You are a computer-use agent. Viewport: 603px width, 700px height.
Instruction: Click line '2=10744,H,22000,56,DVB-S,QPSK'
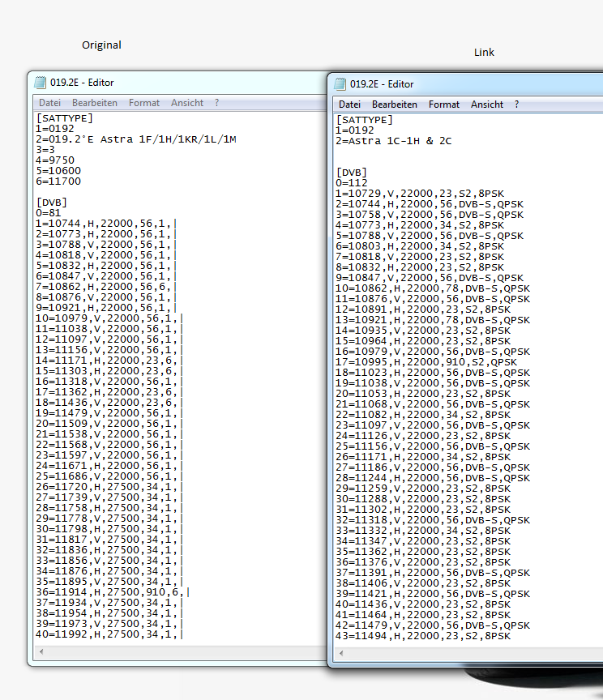430,204
